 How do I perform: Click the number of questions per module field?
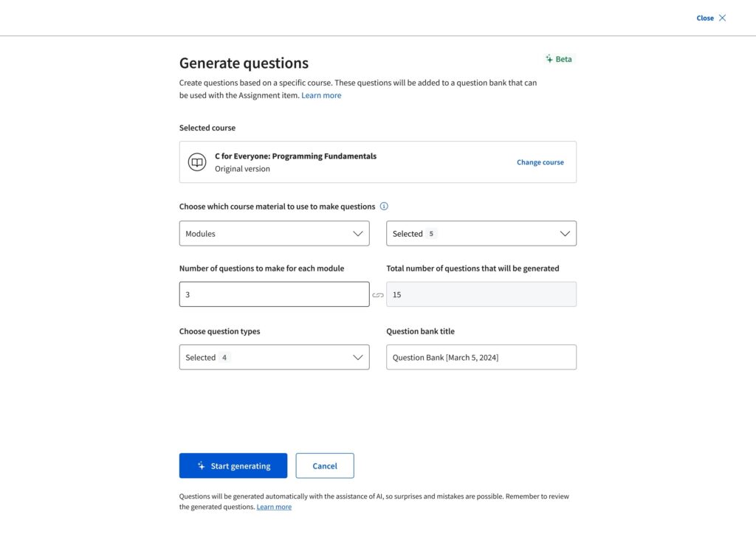click(x=274, y=294)
